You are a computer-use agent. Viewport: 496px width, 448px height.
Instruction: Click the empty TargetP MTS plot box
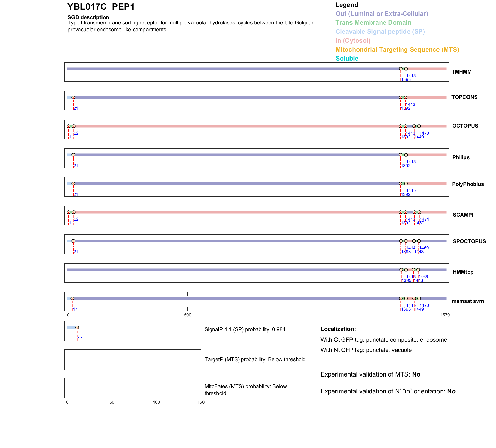(133, 359)
